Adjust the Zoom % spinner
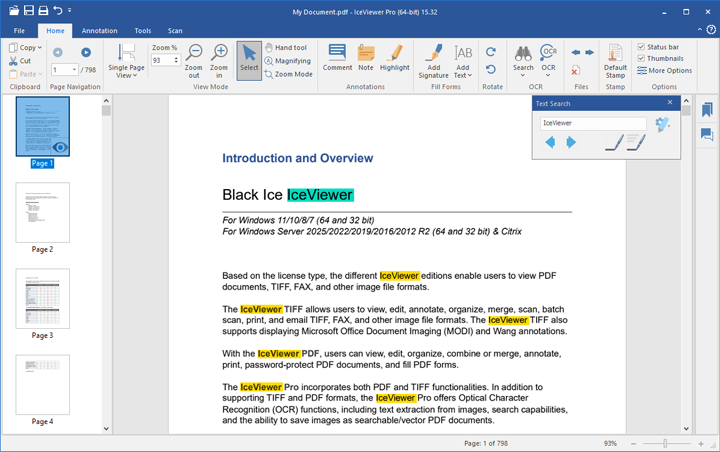The height and width of the screenshot is (452, 720). click(x=176, y=60)
